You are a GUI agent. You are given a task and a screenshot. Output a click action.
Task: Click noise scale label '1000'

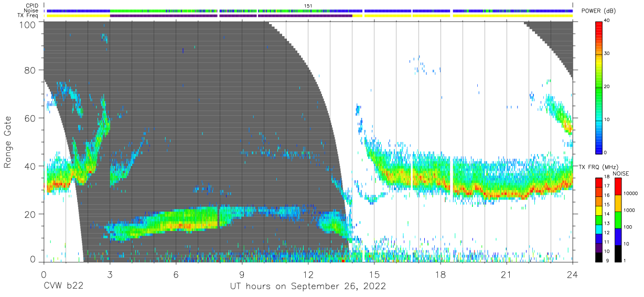630,210
